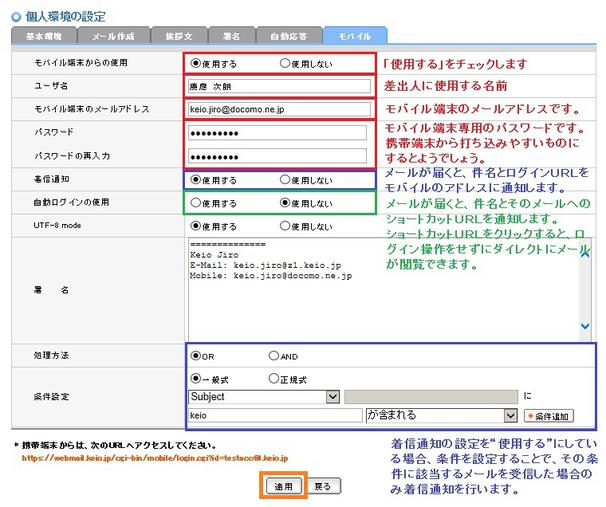
Task: Click the ユーザ名 input field
Action: coord(277,86)
